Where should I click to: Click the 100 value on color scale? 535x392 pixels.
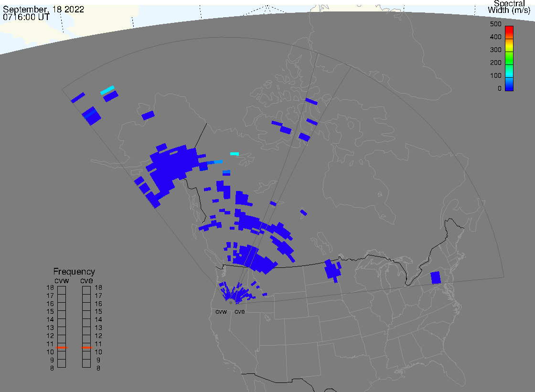click(x=495, y=76)
